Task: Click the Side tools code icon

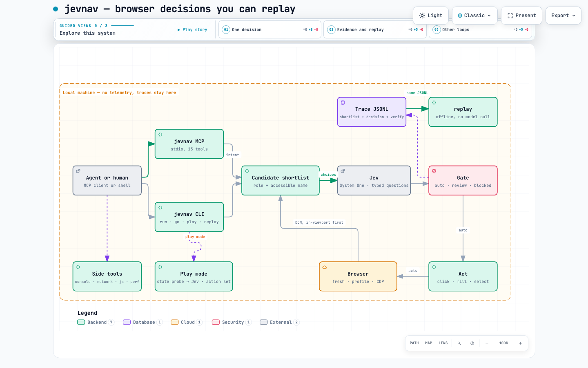Action: tap(78, 267)
